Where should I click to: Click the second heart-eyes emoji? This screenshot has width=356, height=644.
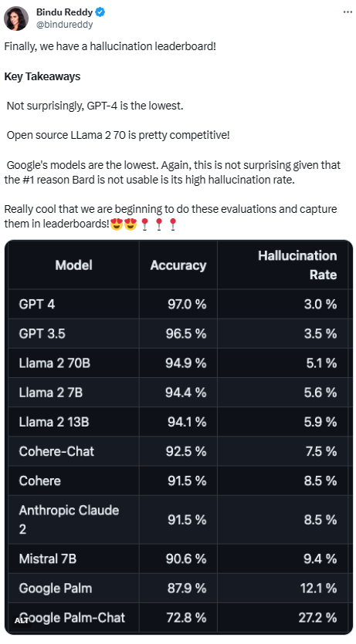pyautogui.click(x=131, y=224)
